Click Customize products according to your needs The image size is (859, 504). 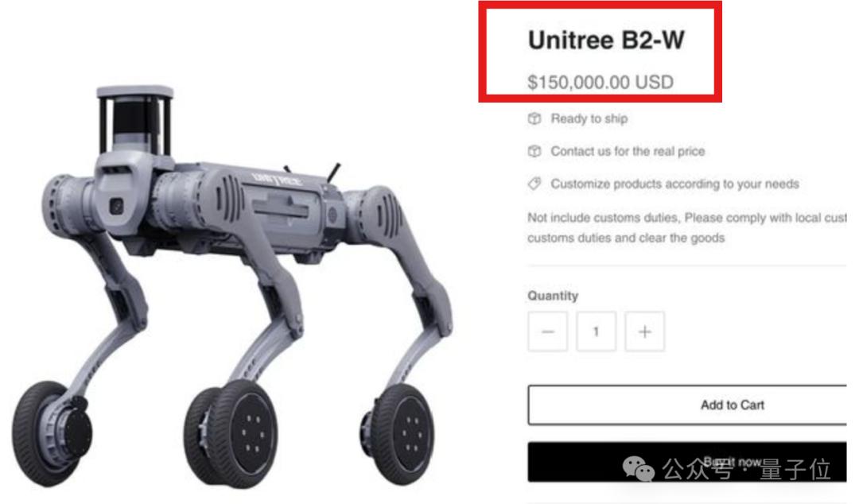675,184
